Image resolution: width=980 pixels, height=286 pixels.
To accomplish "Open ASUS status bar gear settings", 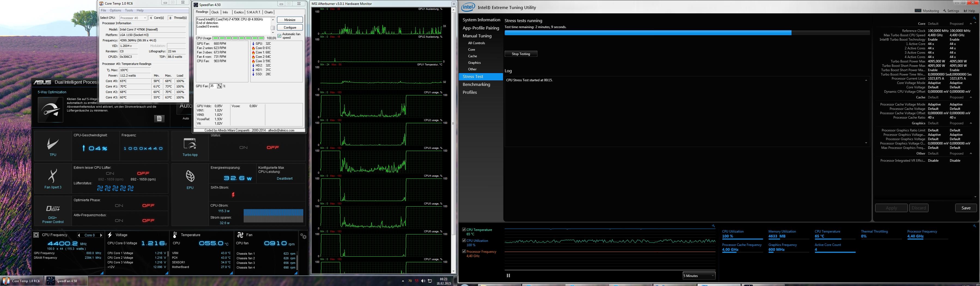I will (x=303, y=236).
